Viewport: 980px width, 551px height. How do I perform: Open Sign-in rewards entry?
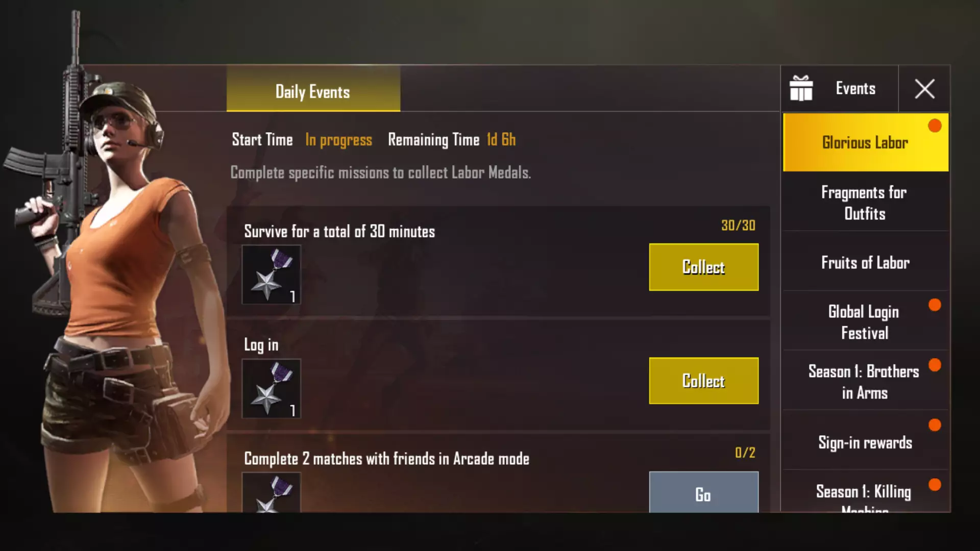click(866, 442)
